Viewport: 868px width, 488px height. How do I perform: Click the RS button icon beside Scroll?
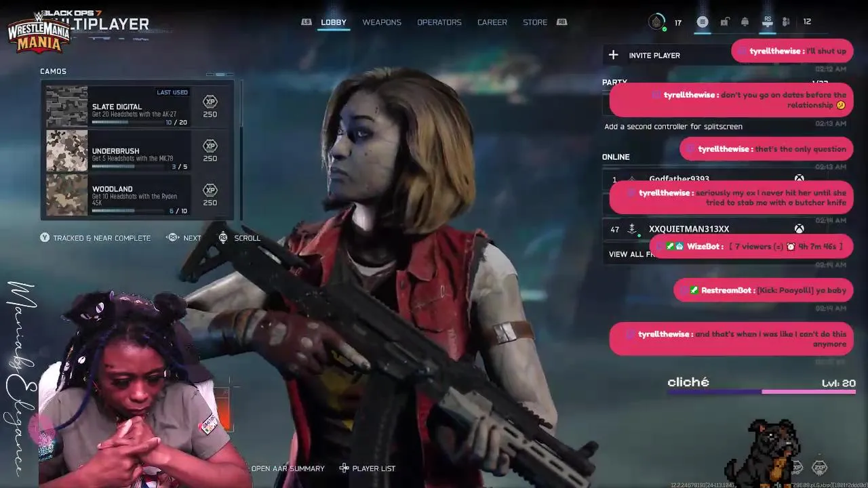pyautogui.click(x=223, y=238)
